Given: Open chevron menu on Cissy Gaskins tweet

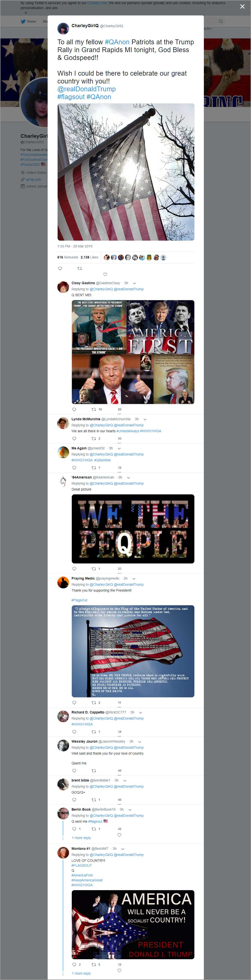Looking at the screenshot, I should click(135, 283).
